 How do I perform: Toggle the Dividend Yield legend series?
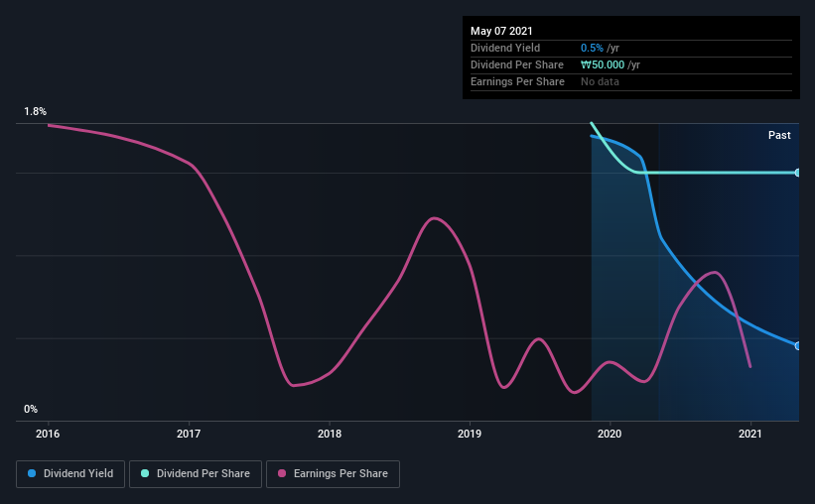point(70,474)
